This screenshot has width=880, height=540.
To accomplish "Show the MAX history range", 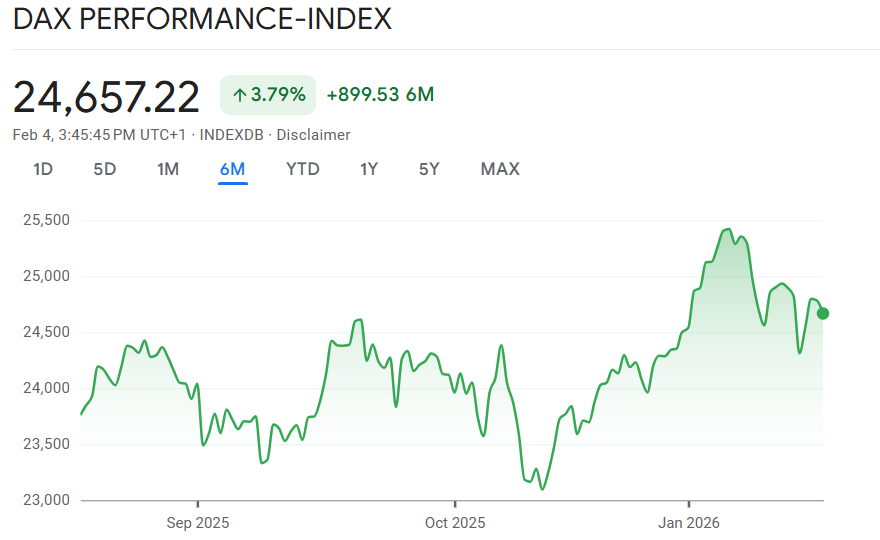I will pos(500,169).
